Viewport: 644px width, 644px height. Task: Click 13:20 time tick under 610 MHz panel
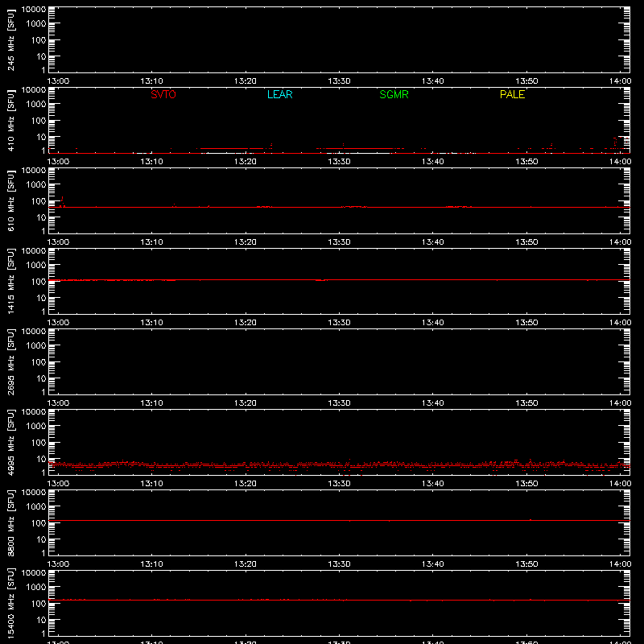(x=246, y=242)
